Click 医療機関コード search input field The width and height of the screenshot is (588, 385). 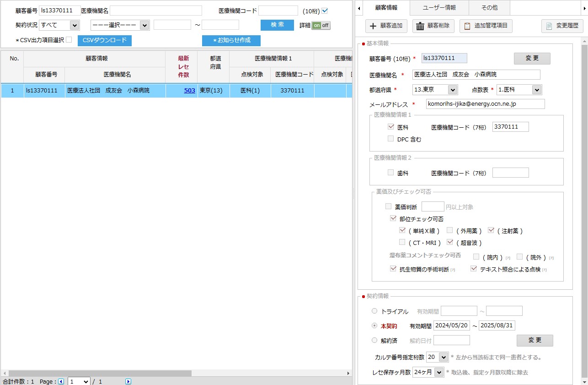(278, 11)
